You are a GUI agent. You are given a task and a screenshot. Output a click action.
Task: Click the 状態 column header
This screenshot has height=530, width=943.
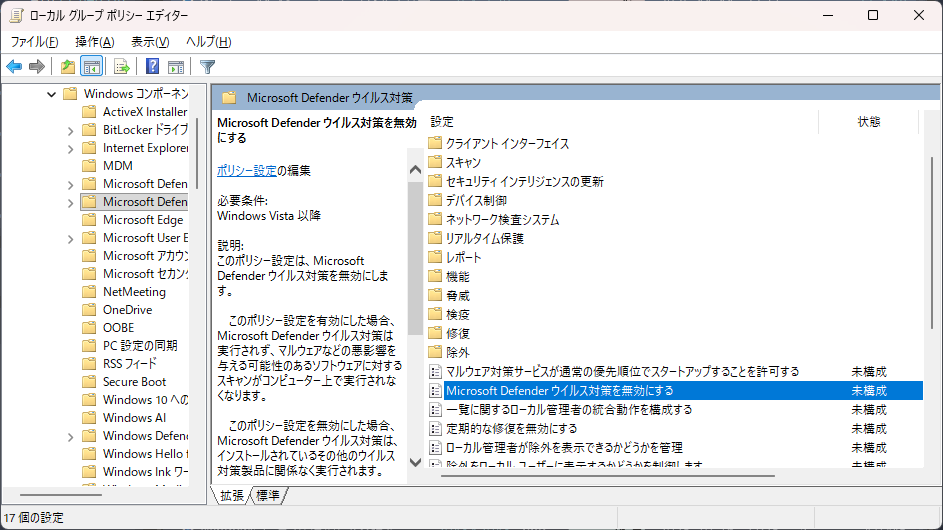pos(868,121)
